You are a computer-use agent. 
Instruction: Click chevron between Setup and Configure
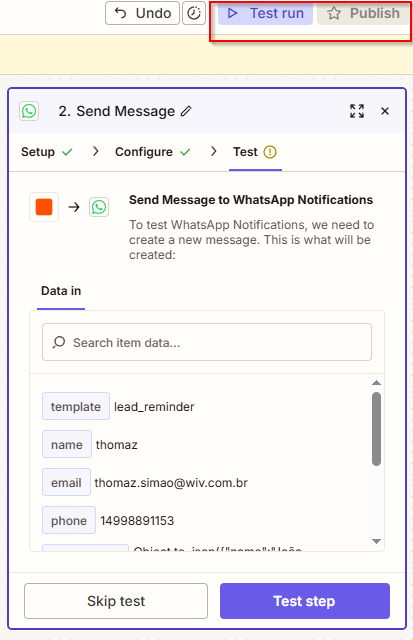[x=95, y=152]
